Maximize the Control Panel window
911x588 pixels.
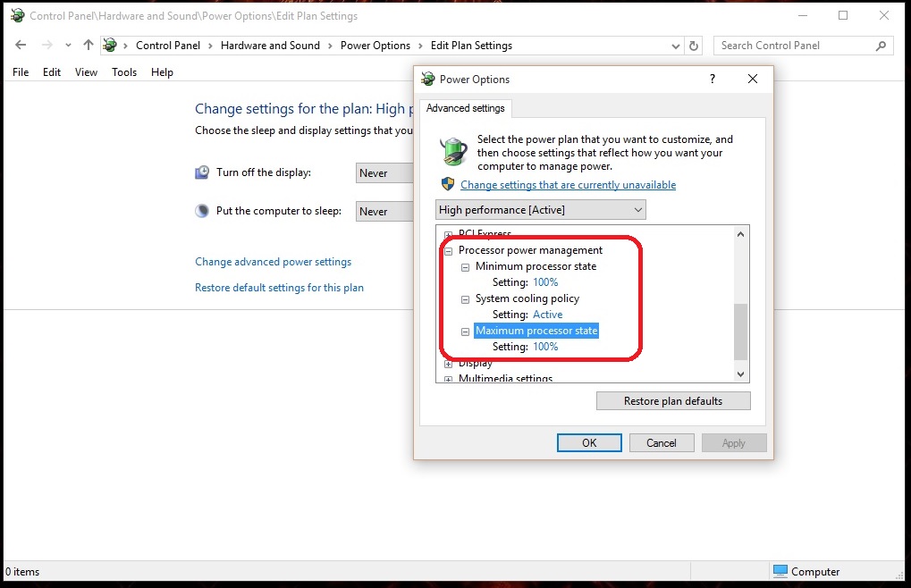[x=843, y=16]
